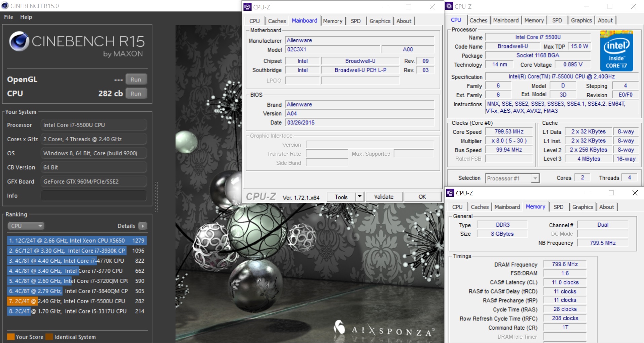
Task: Open Graphics tab in CPU-Z Memory window
Action: click(x=583, y=207)
